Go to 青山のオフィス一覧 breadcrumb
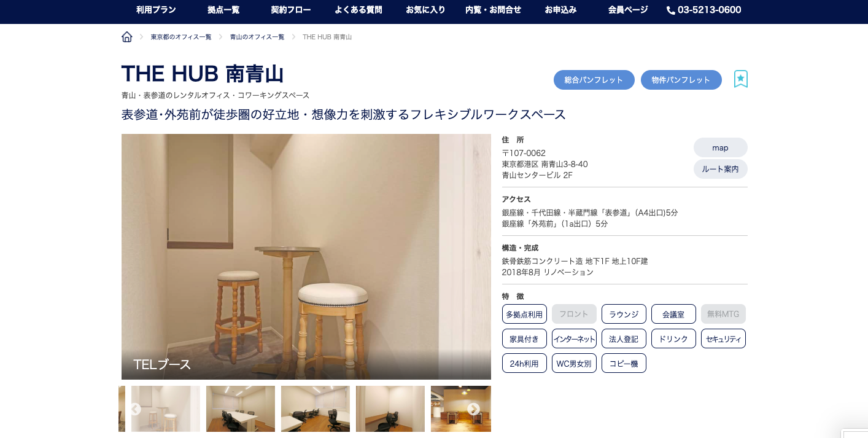This screenshot has height=438, width=868. (x=257, y=37)
